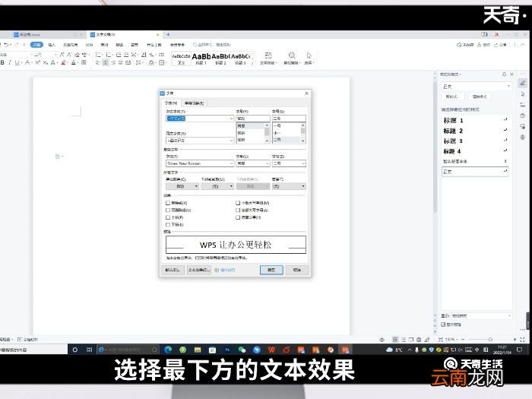The height and width of the screenshot is (399, 532).
Task: Click the numbered list icon
Action: [x=109, y=55]
